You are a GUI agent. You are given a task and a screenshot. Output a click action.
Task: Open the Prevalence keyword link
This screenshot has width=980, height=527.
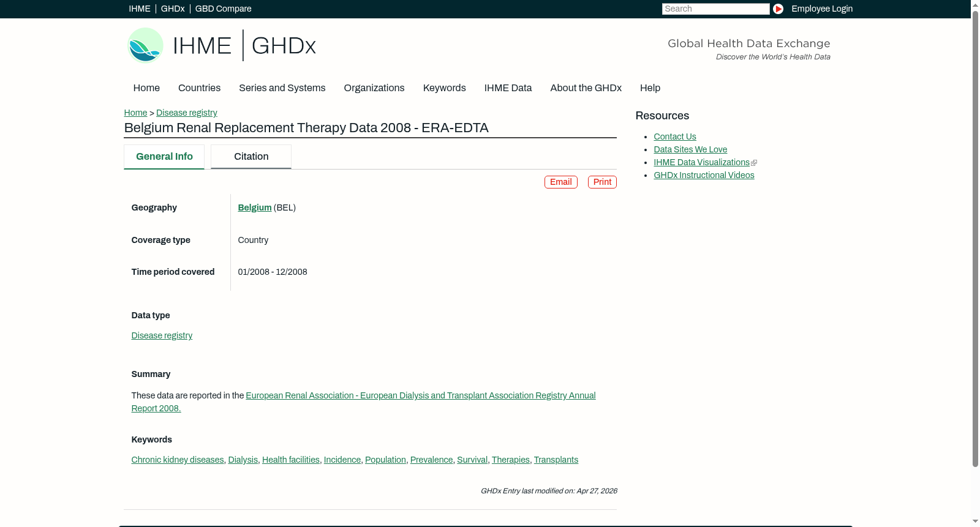click(x=431, y=460)
